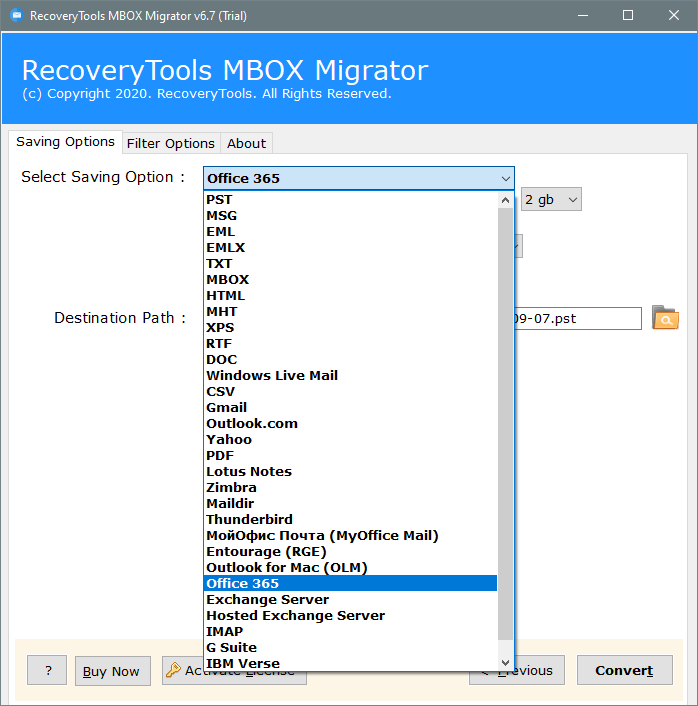Viewport: 698px width, 706px height.
Task: Select МойОфис Почта (MyOffice Mail) option
Action: tap(350, 535)
